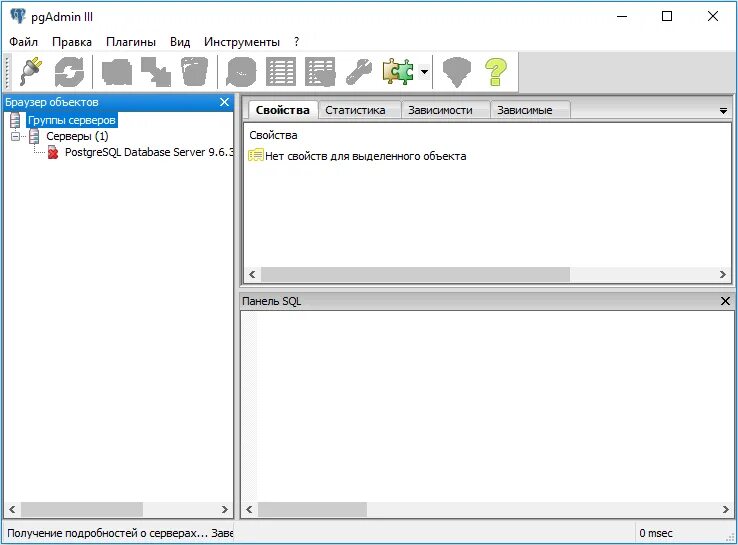The width and height of the screenshot is (738, 545).
Task: Click the maintenance wrench icon
Action: coord(359,72)
